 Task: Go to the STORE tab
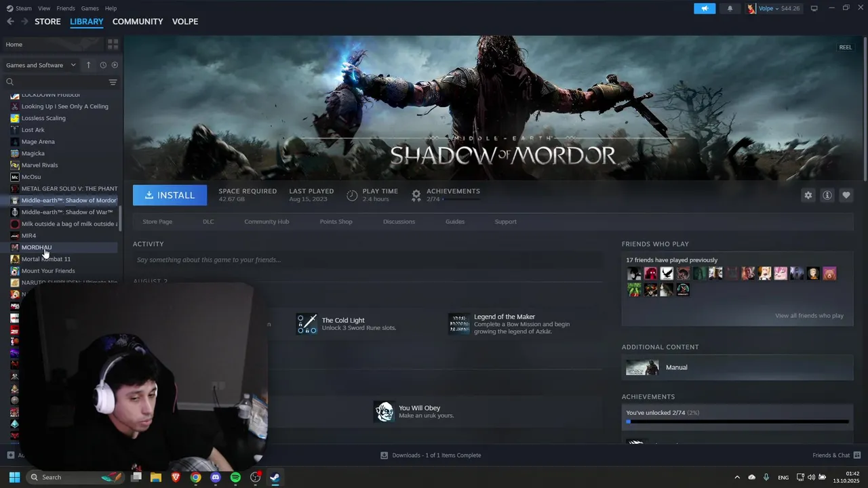pyautogui.click(x=47, y=22)
